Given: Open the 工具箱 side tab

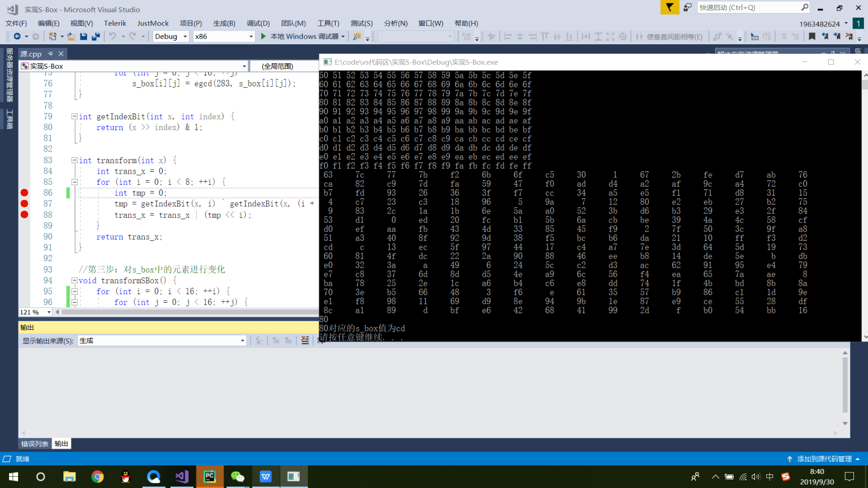Looking at the screenshot, I should [9, 119].
